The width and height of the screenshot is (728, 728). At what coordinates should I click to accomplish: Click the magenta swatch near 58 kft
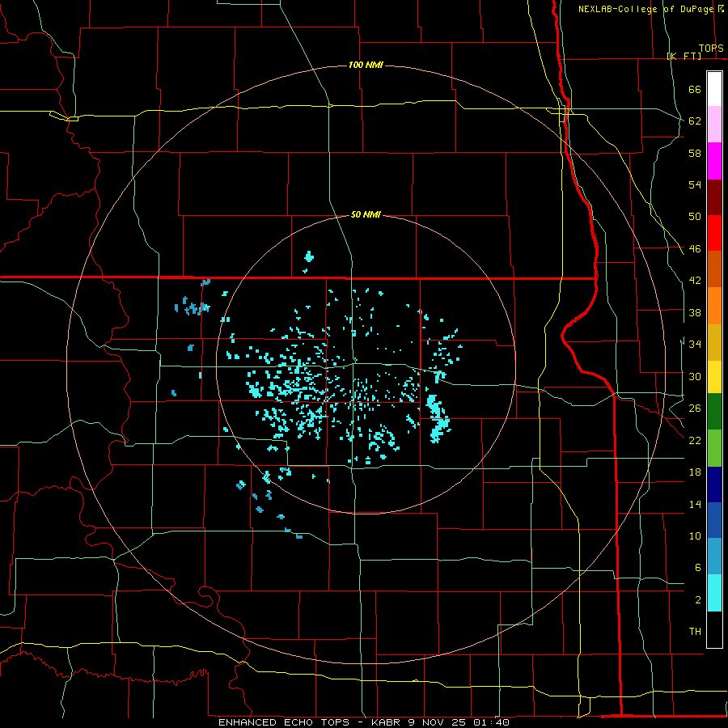[714, 161]
